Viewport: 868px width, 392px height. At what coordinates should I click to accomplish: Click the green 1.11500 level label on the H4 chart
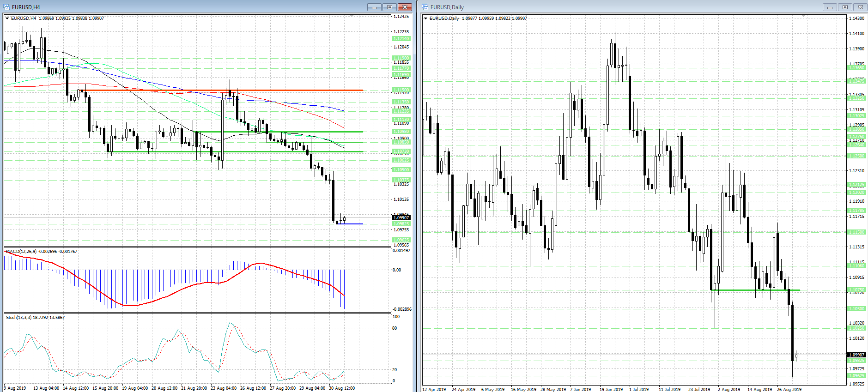(401, 90)
